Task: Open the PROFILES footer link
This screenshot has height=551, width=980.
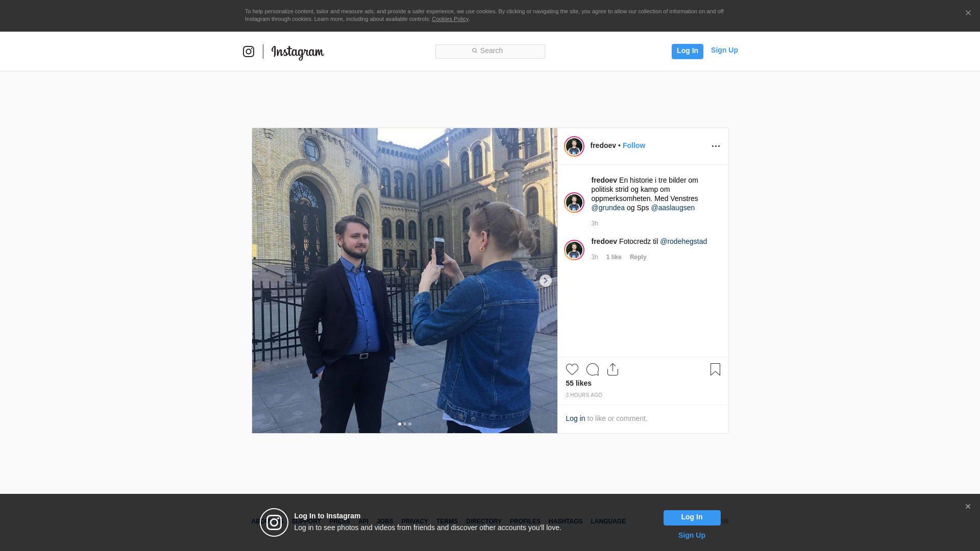Action: (525, 521)
